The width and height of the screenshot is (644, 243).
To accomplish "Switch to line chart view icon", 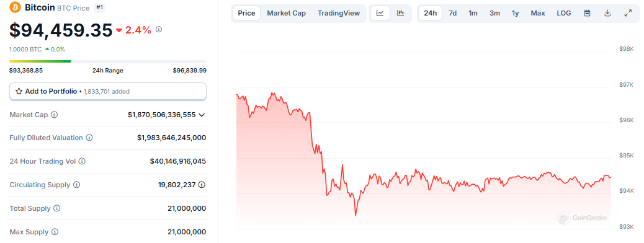I will click(x=380, y=13).
